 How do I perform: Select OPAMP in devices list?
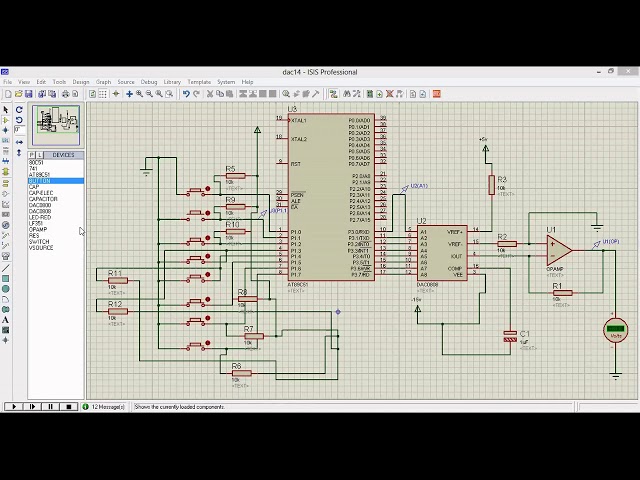coord(38,230)
